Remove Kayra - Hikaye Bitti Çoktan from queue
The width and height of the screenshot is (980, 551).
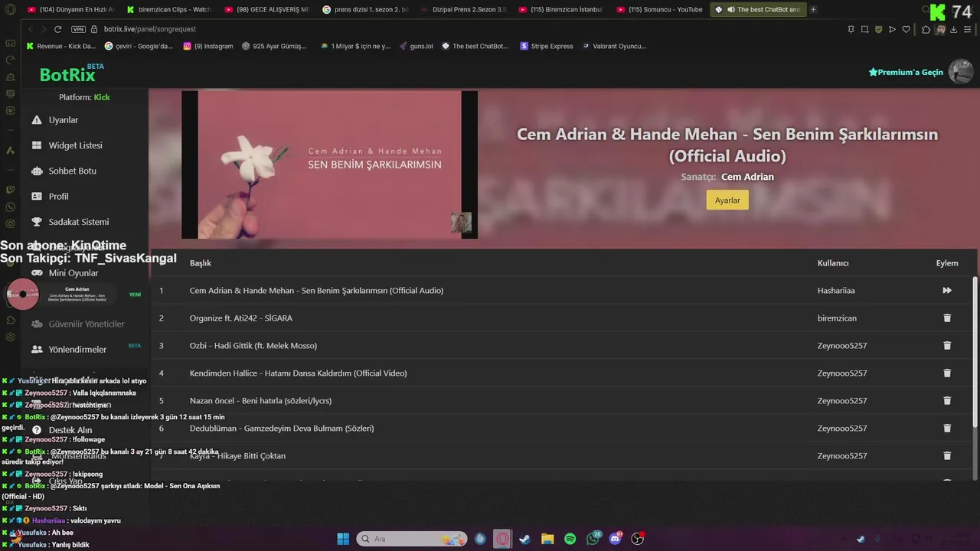[947, 456]
